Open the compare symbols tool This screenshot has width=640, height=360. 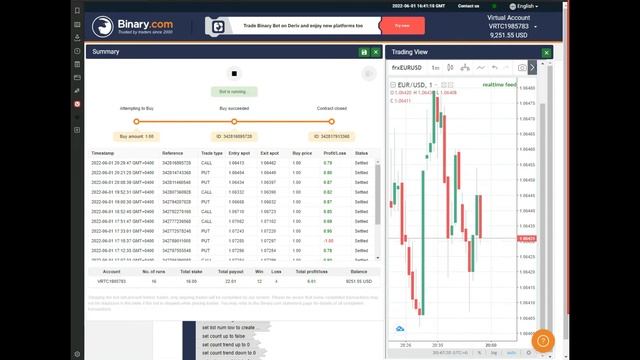tap(465, 68)
